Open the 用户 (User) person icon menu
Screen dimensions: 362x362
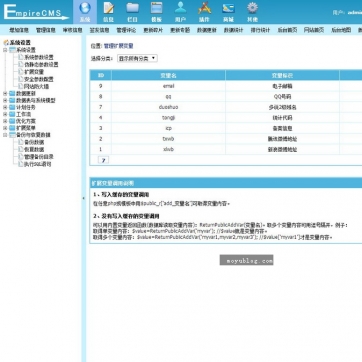(x=180, y=12)
